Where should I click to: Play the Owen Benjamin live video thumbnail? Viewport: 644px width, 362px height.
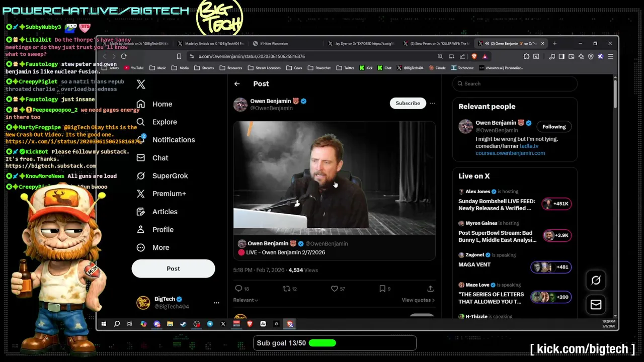point(334,178)
